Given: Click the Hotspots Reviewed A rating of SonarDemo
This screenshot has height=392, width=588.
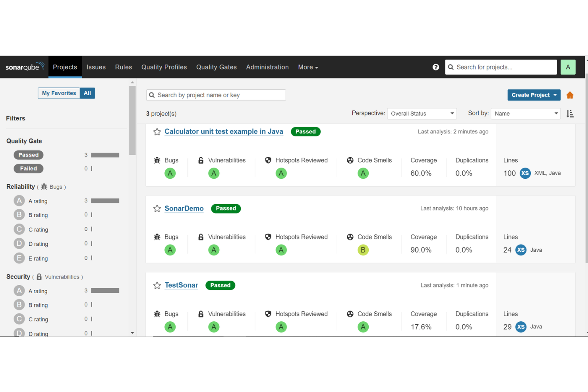Looking at the screenshot, I should coord(281,250).
